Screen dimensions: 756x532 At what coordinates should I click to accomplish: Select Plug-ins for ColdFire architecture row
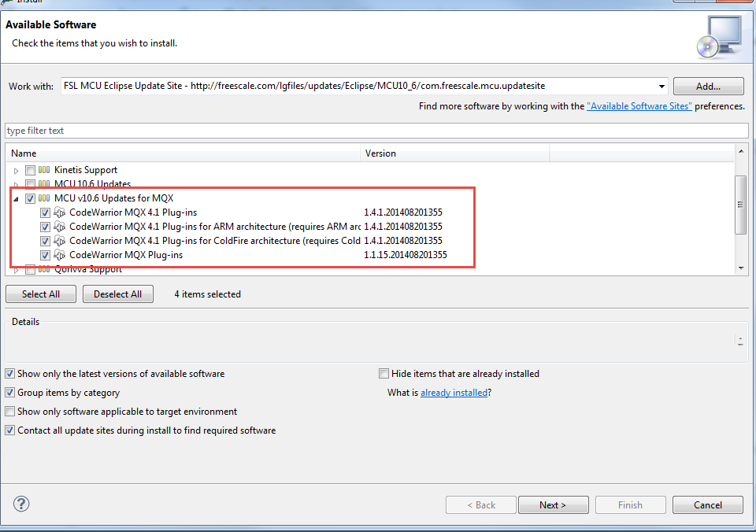(x=215, y=241)
